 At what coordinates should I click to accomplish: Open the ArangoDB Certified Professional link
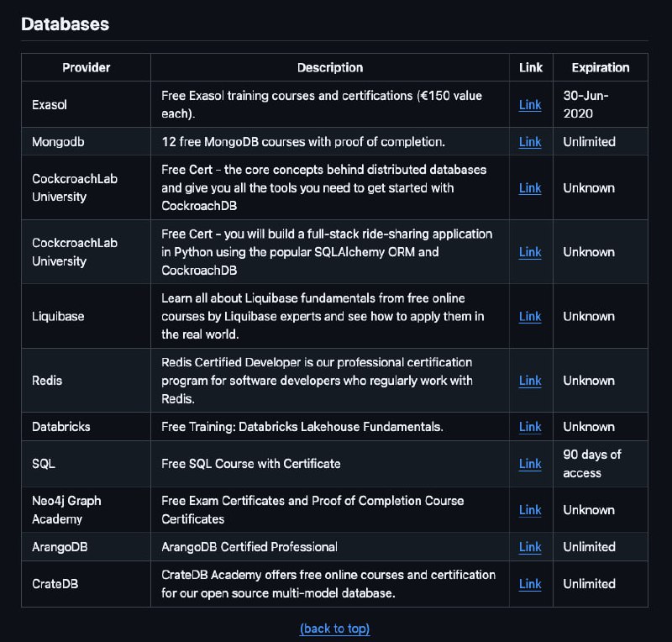point(530,547)
